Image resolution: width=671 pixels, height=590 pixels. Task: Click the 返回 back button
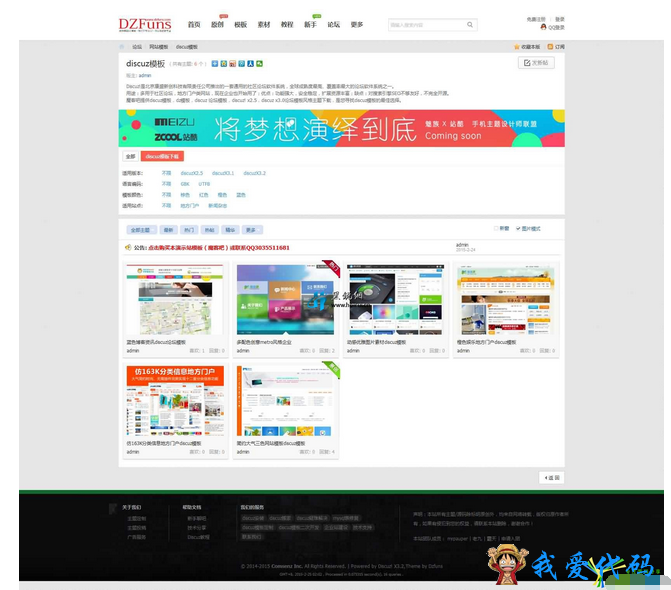[552, 477]
